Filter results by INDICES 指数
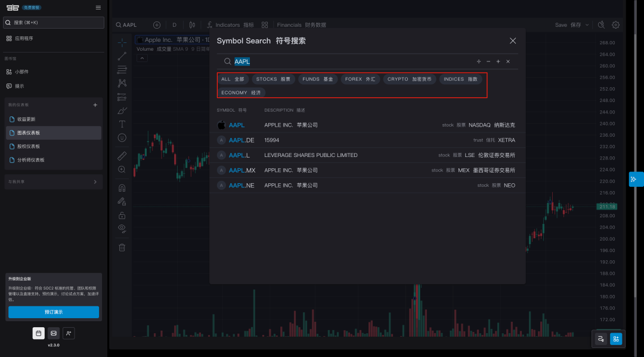Viewport: 644px width, 357px height. 460,79
